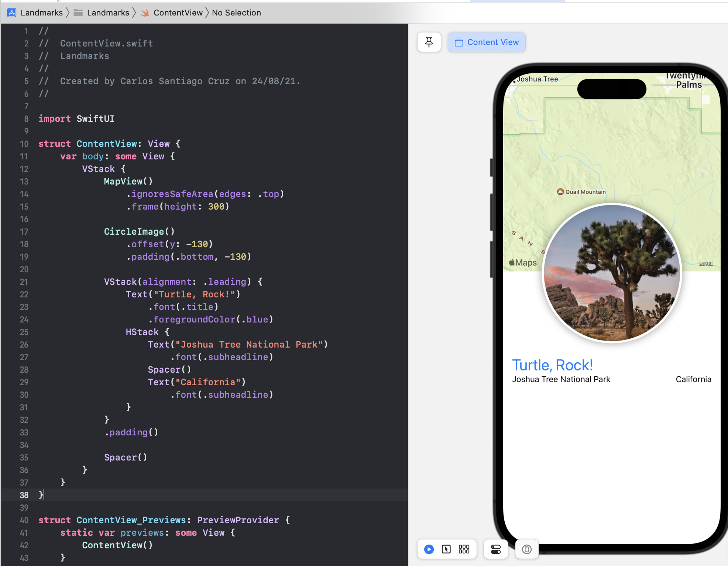Click the Swift file icon in breadcrumb
Viewport: 728px width, 566px height.
(x=145, y=13)
